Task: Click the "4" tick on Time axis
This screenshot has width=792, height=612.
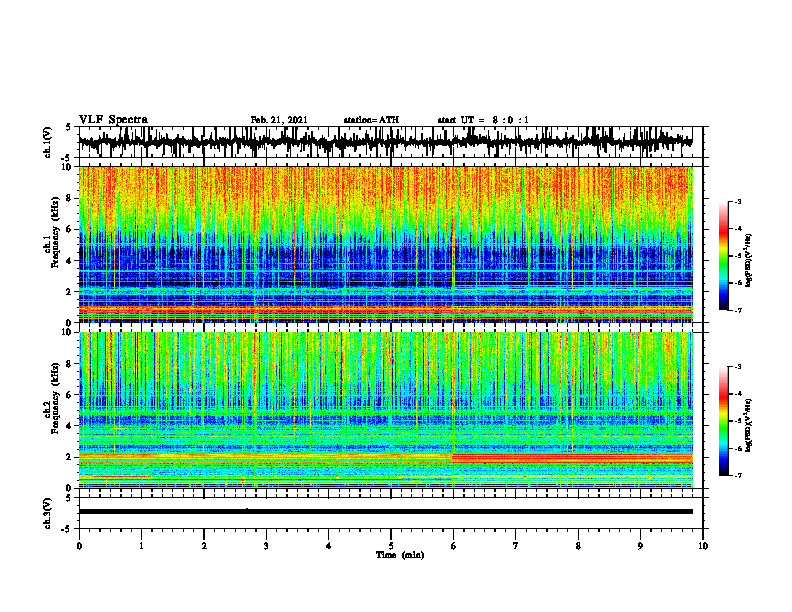Action: [x=329, y=546]
